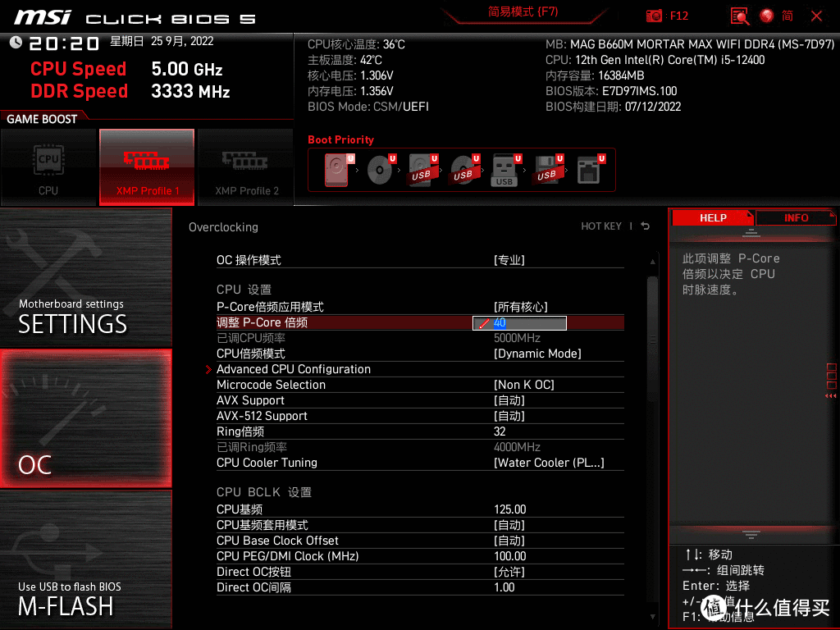Switch to the INFO tab
Screen dimensions: 840x630
[796, 218]
